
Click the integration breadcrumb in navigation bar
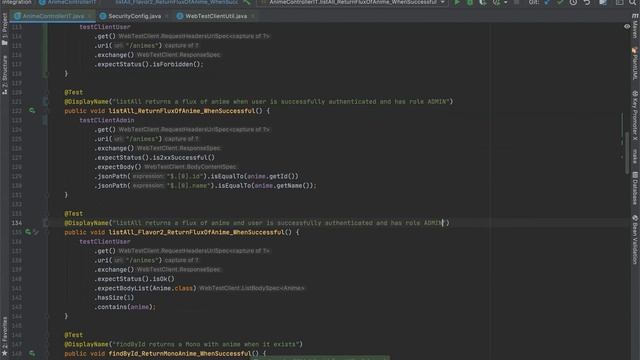coord(16,2)
